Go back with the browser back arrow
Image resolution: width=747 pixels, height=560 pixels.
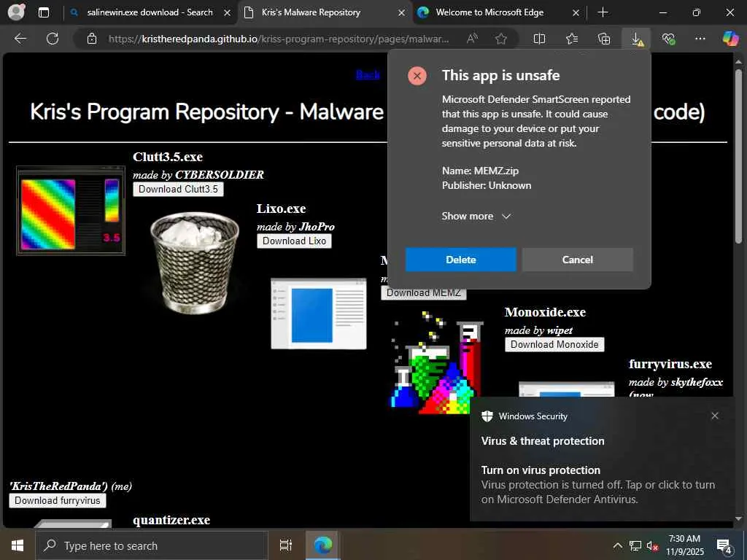[20, 39]
